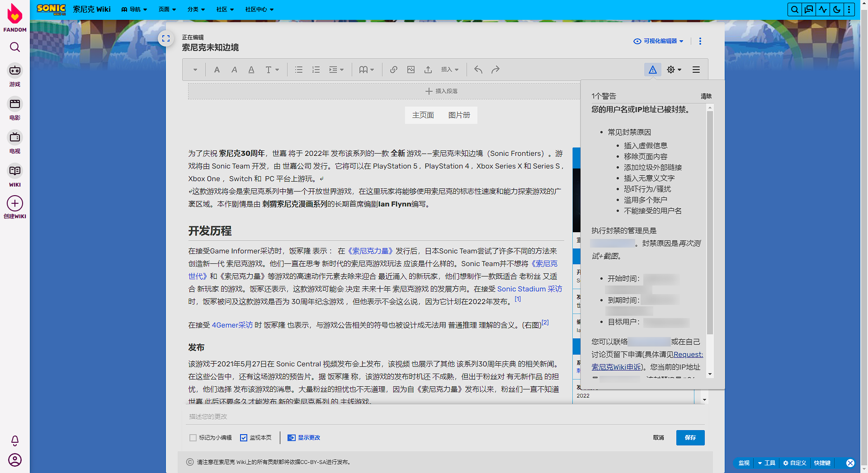Open the Sonic Stadium 采访 link
The image size is (868, 473).
530,289
